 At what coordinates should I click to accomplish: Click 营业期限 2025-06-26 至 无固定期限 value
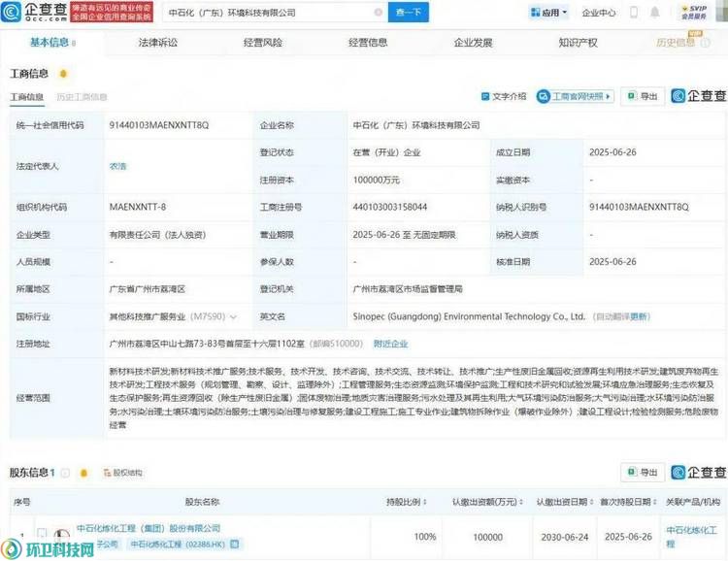coord(404,235)
